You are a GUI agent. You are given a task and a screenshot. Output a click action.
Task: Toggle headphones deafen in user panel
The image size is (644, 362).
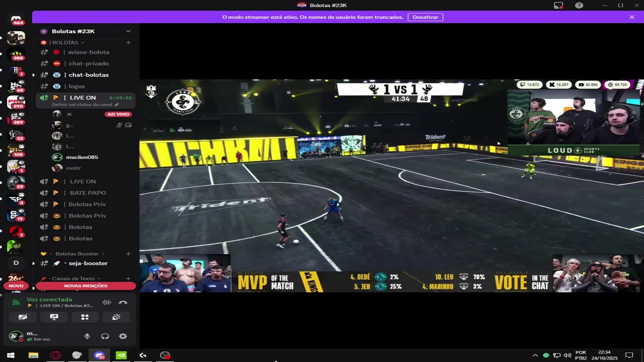tap(105, 336)
